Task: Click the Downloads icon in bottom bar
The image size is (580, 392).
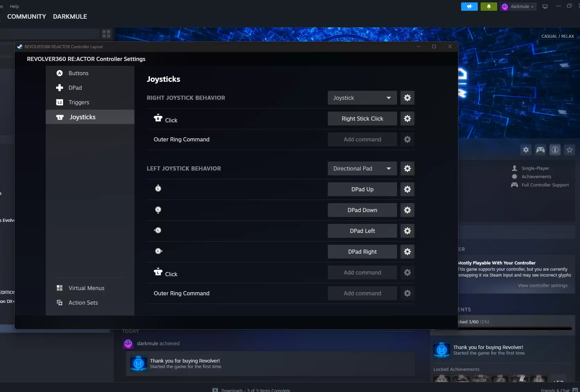Action: click(x=215, y=390)
